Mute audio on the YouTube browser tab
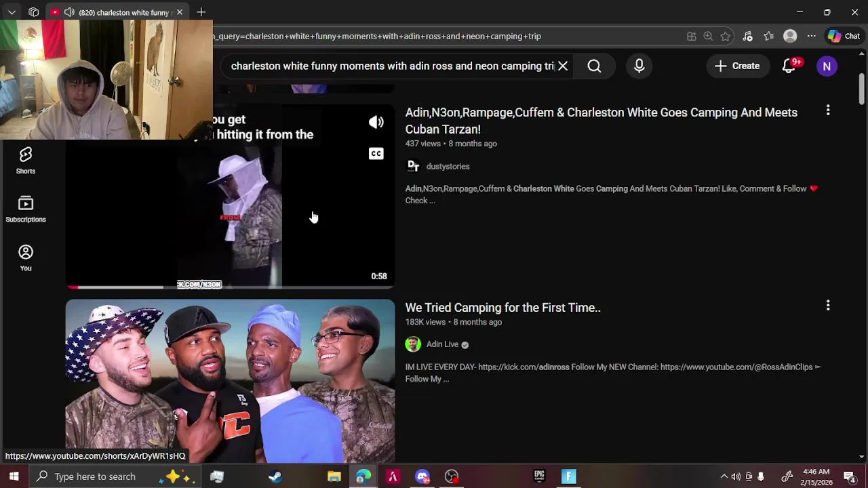 coord(69,12)
